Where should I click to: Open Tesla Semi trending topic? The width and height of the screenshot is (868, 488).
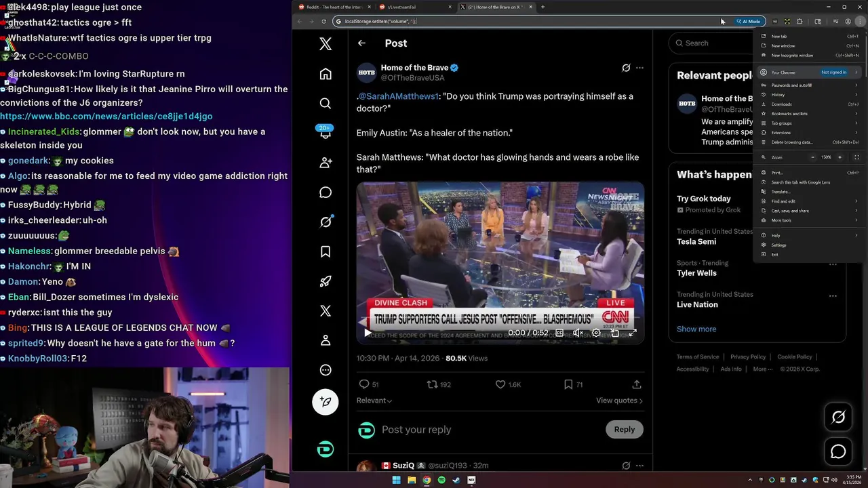click(696, 242)
